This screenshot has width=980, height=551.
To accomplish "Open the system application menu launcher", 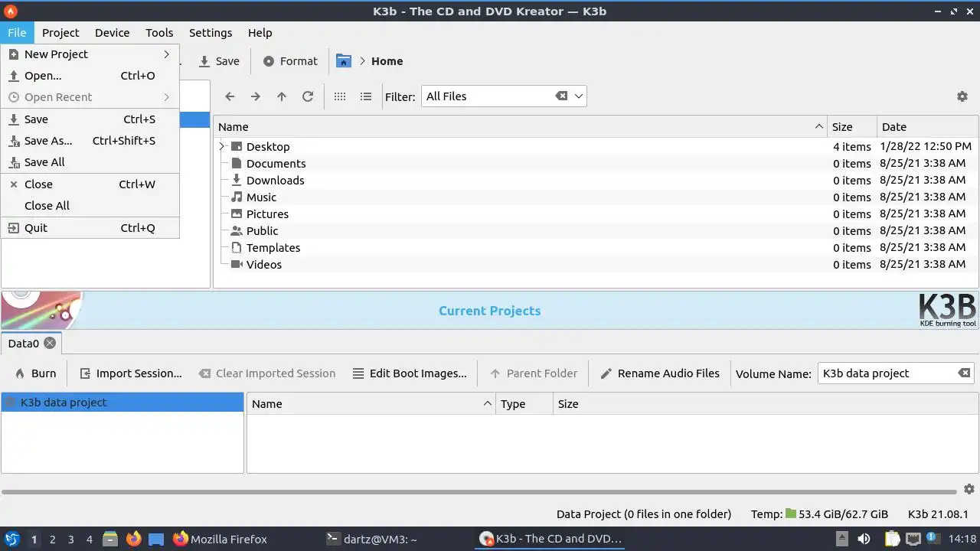I will tap(11, 539).
